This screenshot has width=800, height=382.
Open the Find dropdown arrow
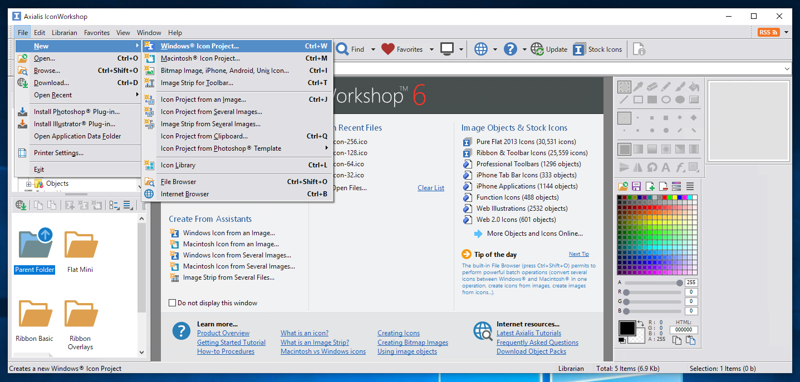click(373, 49)
